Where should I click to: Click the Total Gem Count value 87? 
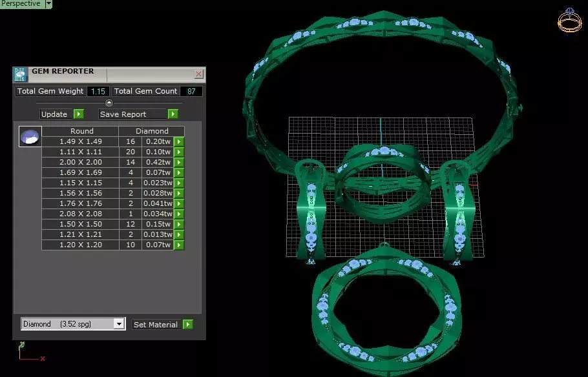pos(191,91)
